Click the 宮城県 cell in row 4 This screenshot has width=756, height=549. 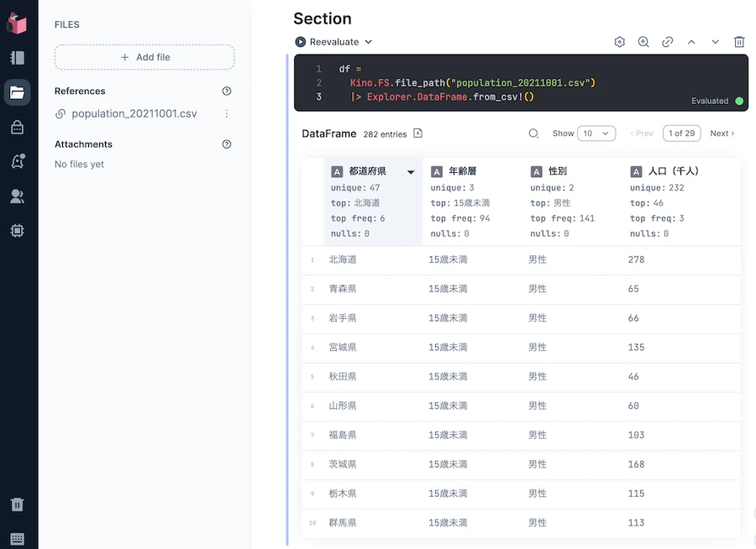(343, 347)
